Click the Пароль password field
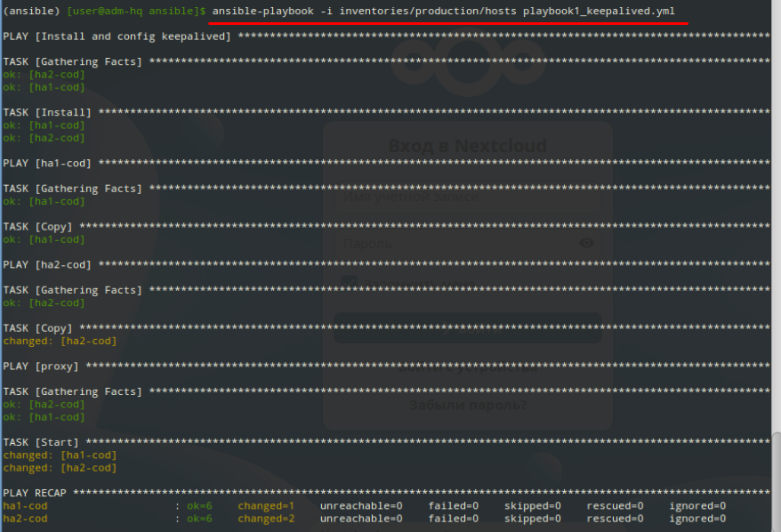This screenshot has height=532, width=781. pyautogui.click(x=454, y=243)
